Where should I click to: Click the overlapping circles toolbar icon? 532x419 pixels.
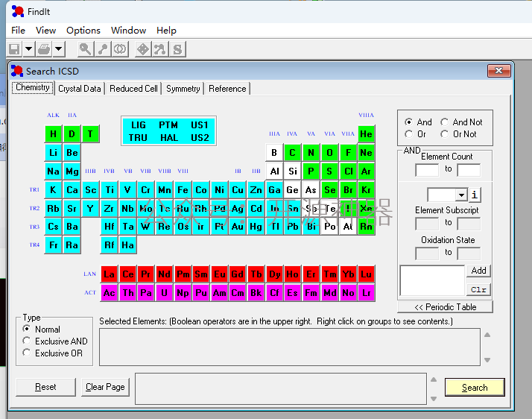pos(120,49)
